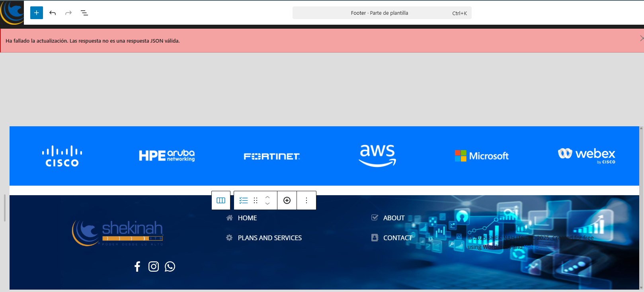Viewport: 644px width, 292px height.
Task: Click the scrollbar down arrow on the canvas
Action: [x=641, y=288]
